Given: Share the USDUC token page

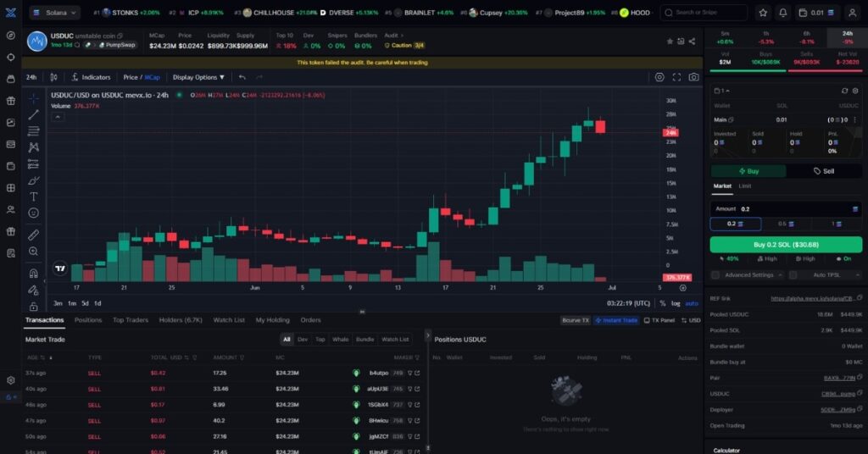Looking at the screenshot, I should 692,42.
